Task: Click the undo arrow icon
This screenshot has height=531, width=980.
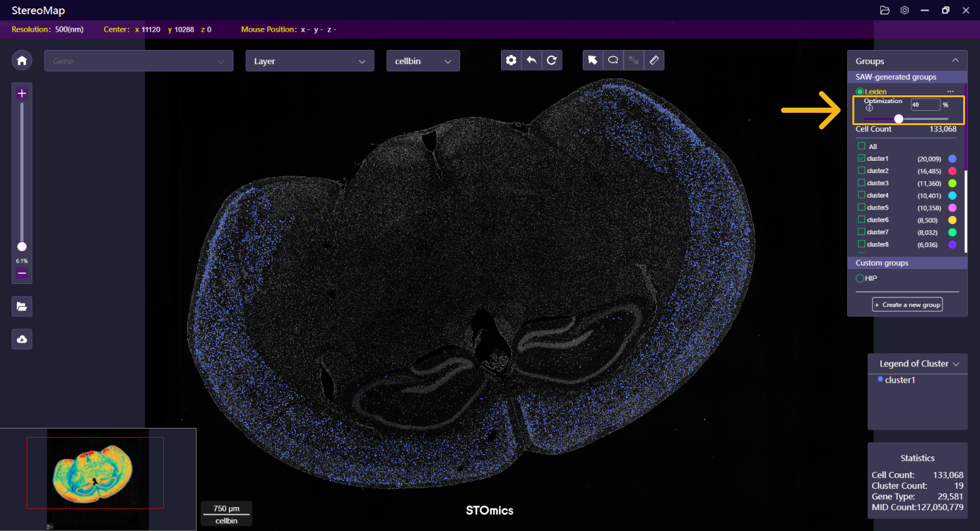Action: 531,60
